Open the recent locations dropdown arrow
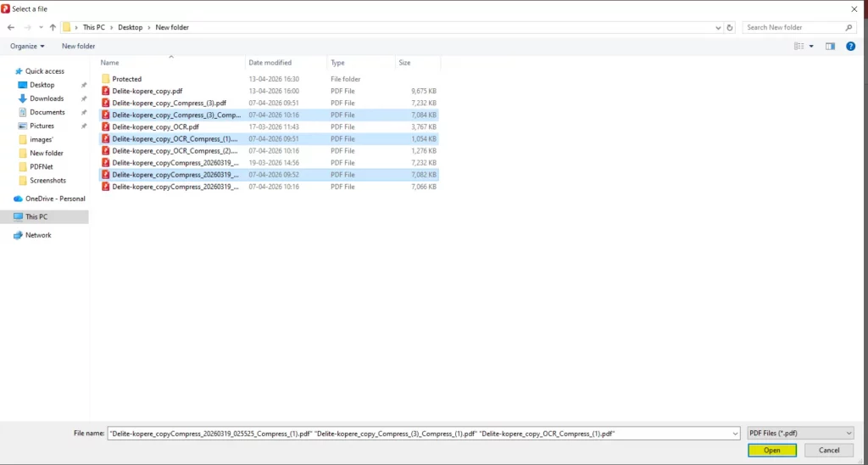Image resolution: width=868 pixels, height=465 pixels. coord(41,27)
